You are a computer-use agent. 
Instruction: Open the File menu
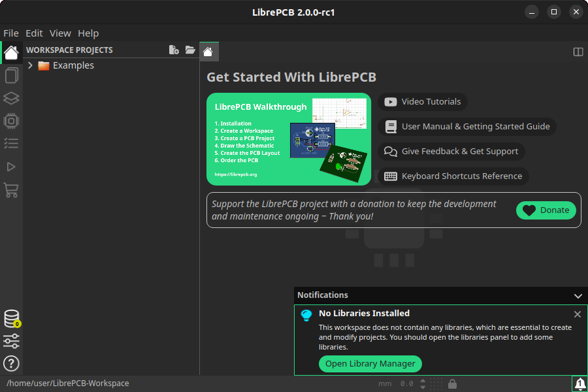click(x=11, y=33)
